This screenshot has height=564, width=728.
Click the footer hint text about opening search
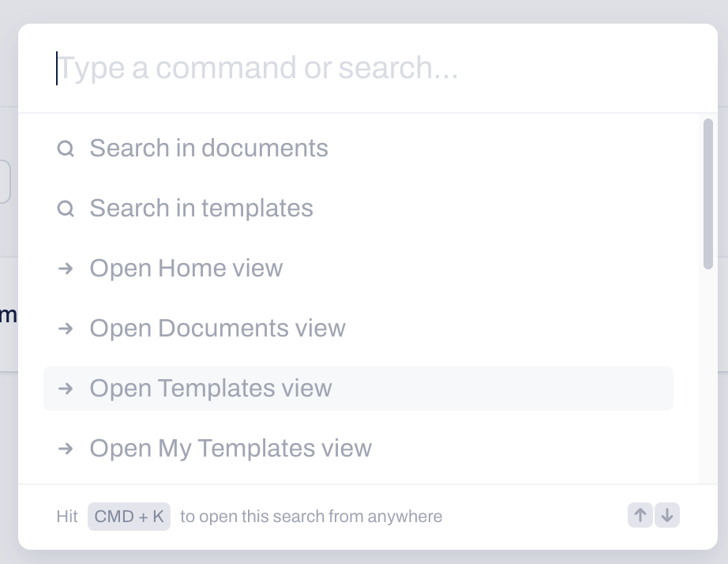pos(311,516)
